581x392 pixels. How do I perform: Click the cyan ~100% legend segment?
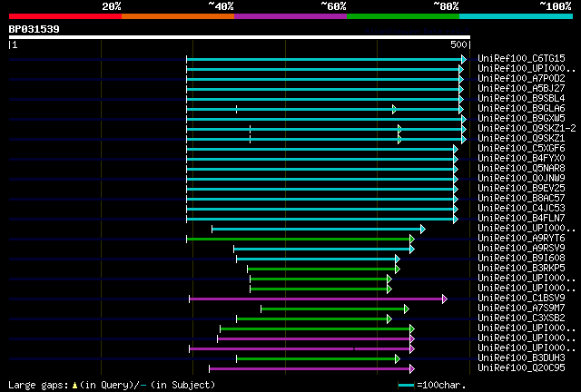tap(517, 16)
